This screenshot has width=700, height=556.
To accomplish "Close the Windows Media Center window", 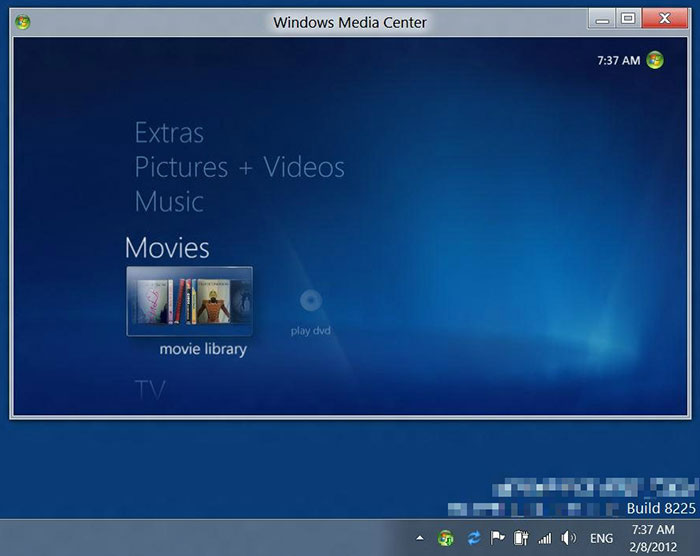I will (x=662, y=18).
